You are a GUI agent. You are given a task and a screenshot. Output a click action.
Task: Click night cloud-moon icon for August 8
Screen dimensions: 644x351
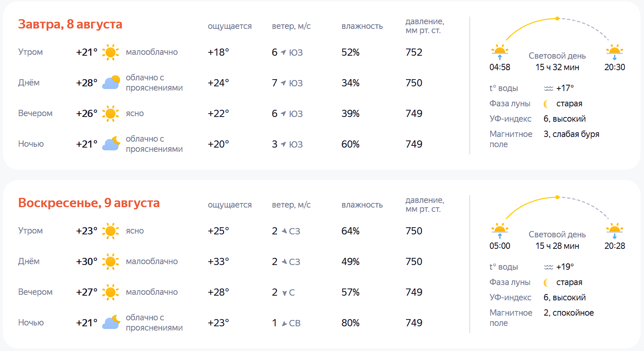[111, 144]
